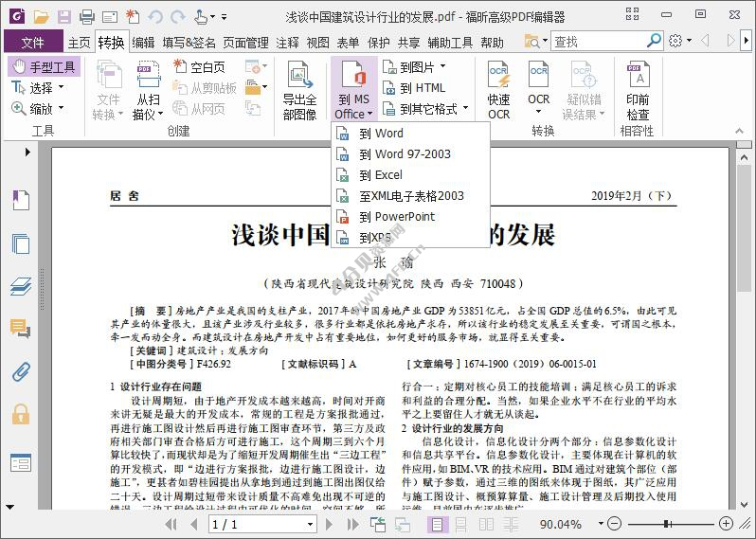Click 导出全部图像 export all images

coord(299,91)
